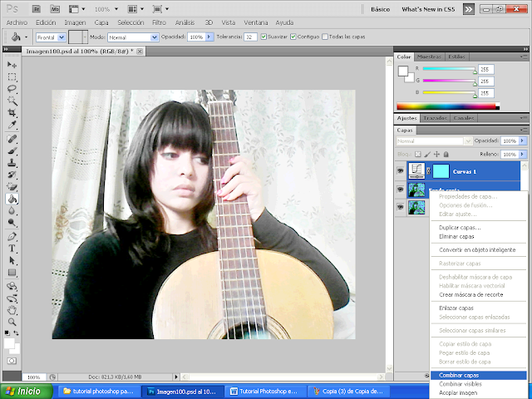Viewport: 532px width, 399px height.
Task: Select the Move tool
Action: point(12,65)
